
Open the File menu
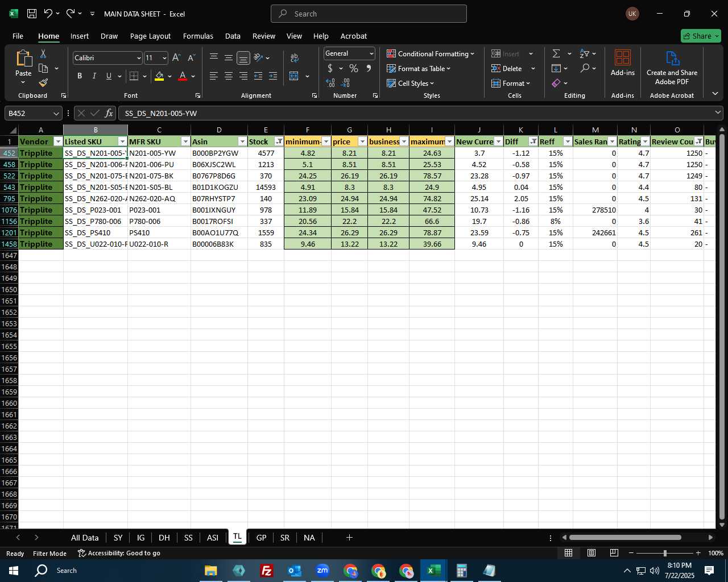pos(18,36)
